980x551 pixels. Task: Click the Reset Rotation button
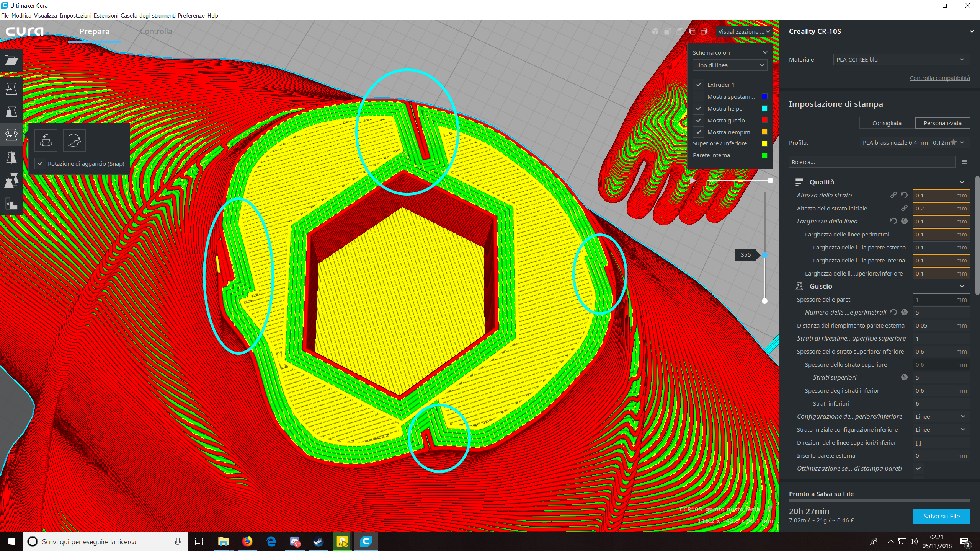tap(46, 140)
